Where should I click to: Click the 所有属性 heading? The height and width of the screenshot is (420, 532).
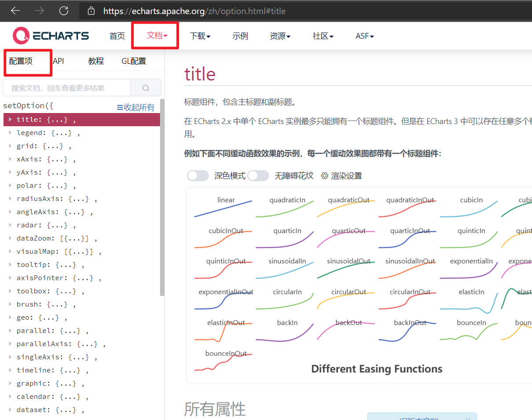click(215, 409)
